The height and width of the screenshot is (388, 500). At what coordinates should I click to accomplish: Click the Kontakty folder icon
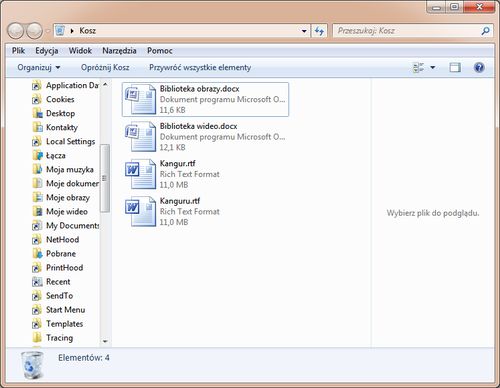tap(38, 128)
